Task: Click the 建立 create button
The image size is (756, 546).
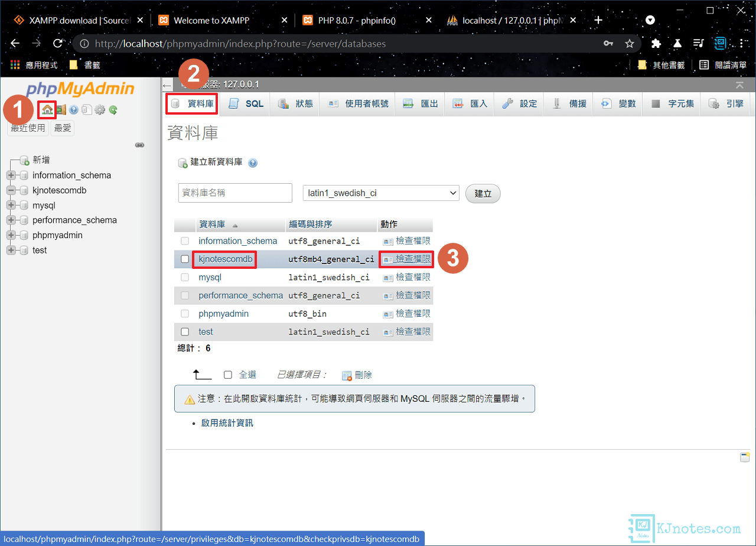Action: pos(483,193)
